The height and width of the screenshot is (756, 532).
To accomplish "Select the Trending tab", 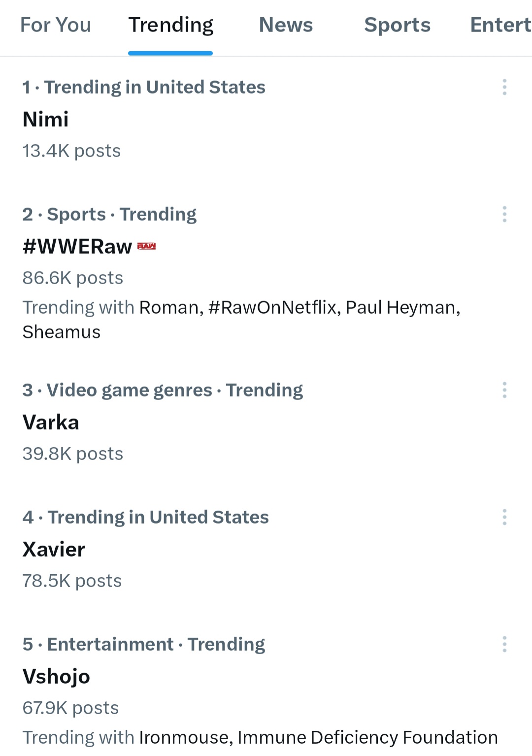I will point(170,25).
